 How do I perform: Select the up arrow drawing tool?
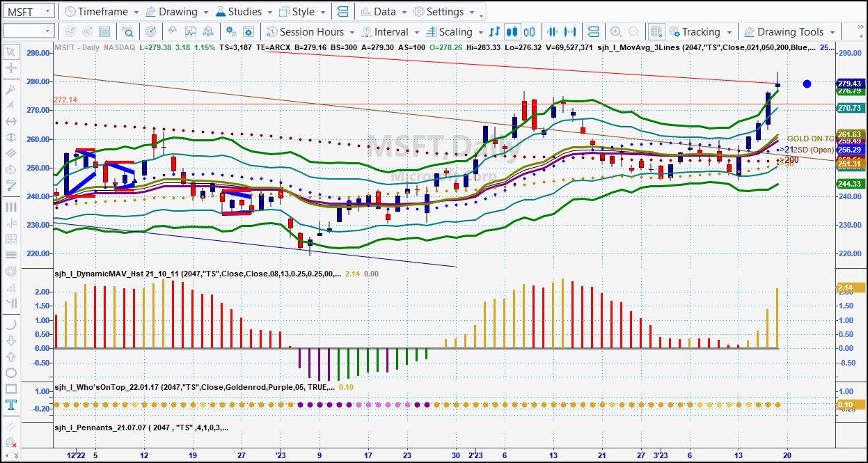11,356
